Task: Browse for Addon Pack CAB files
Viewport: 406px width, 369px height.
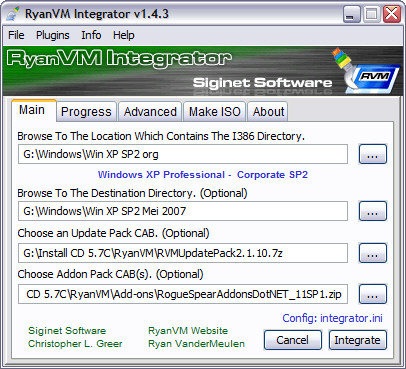Action: click(373, 294)
